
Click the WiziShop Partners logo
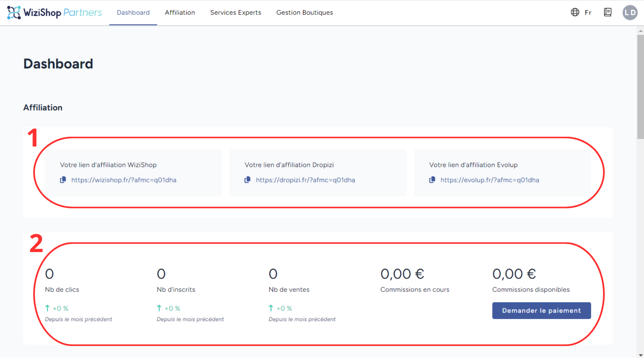[54, 12]
